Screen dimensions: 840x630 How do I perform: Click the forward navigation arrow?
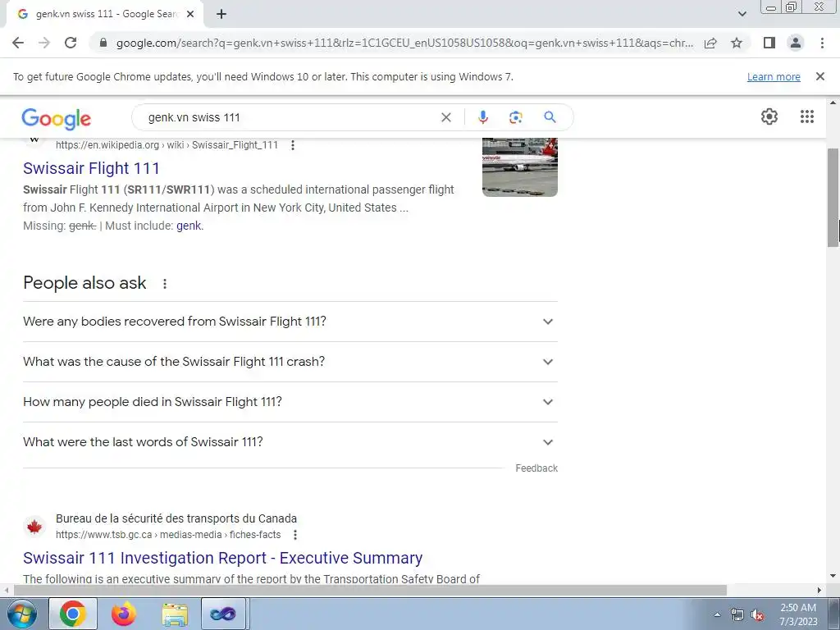pyautogui.click(x=44, y=43)
